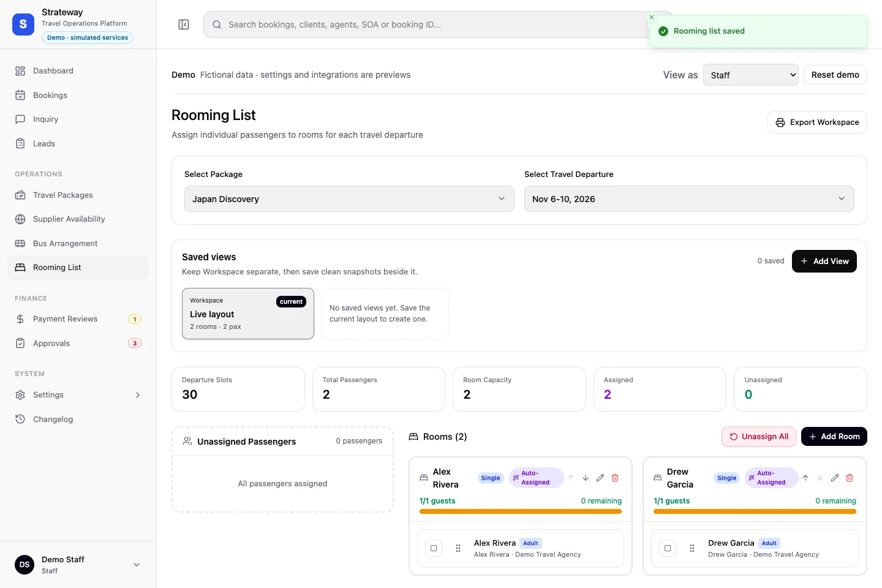Grab drag handle for Alex Rivera passenger

[458, 548]
